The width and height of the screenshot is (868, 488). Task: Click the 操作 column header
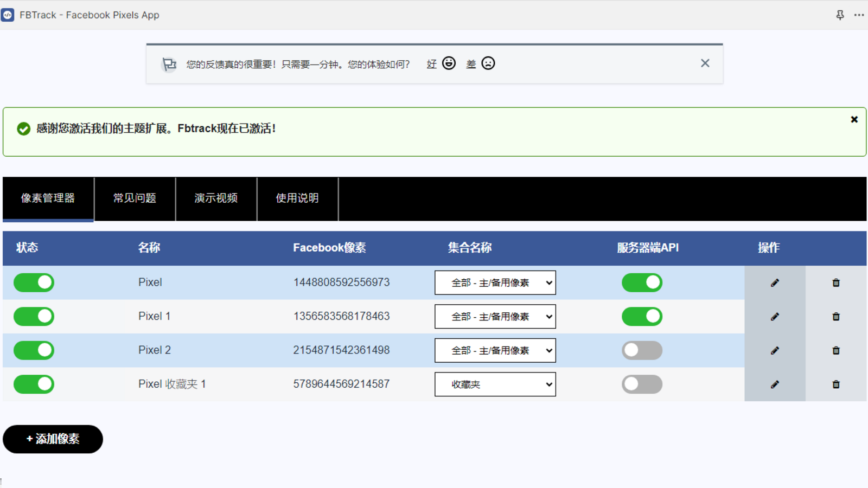(769, 248)
